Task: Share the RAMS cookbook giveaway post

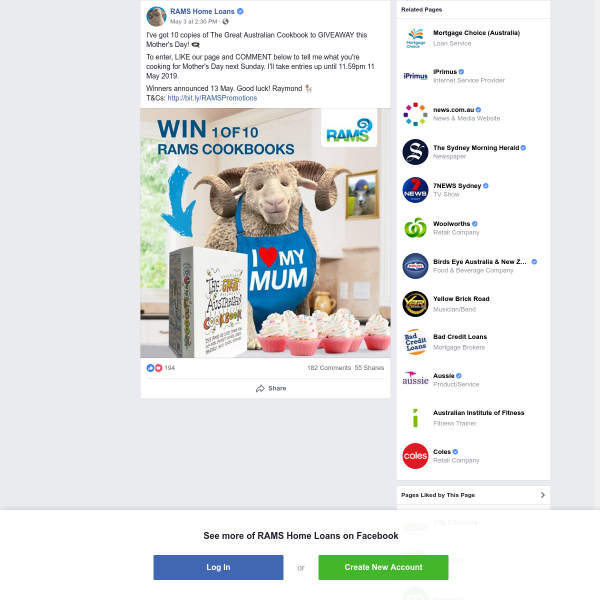Action: (x=271, y=388)
